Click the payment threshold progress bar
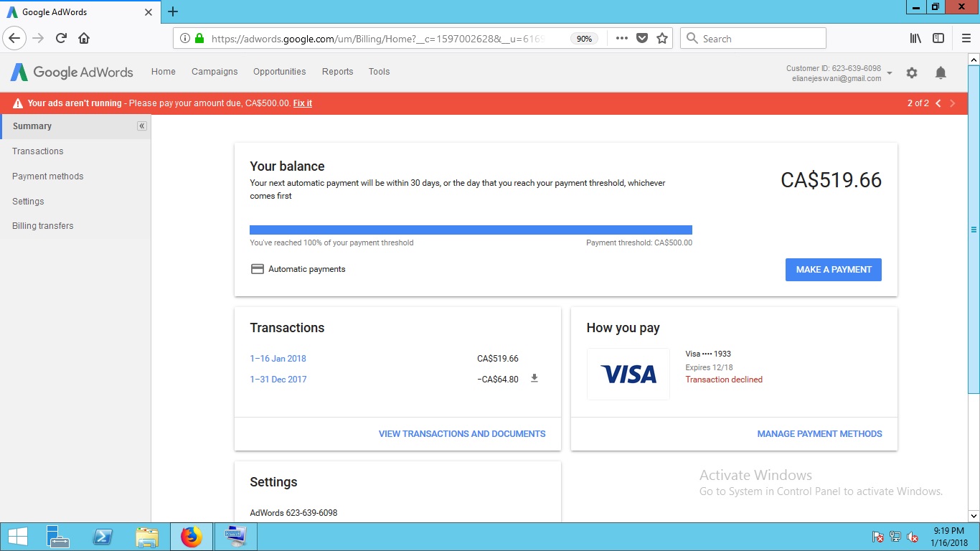 [x=471, y=230]
